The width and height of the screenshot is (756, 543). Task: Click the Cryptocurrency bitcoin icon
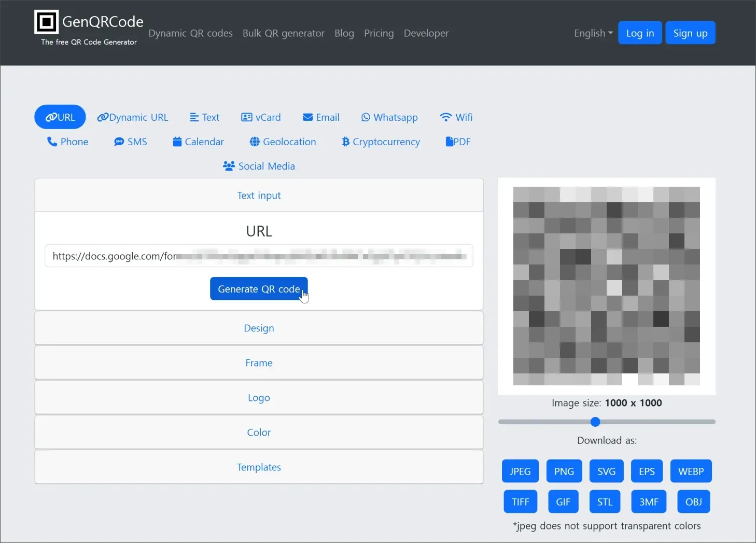coord(345,142)
